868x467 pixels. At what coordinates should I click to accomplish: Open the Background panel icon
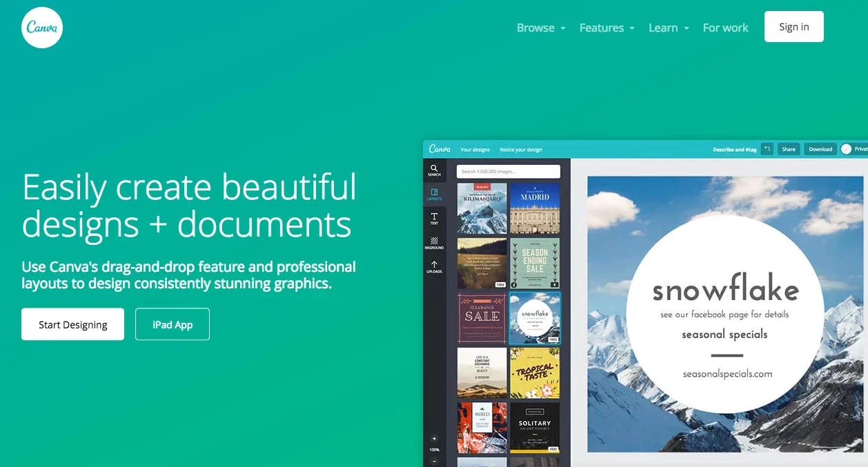click(434, 242)
